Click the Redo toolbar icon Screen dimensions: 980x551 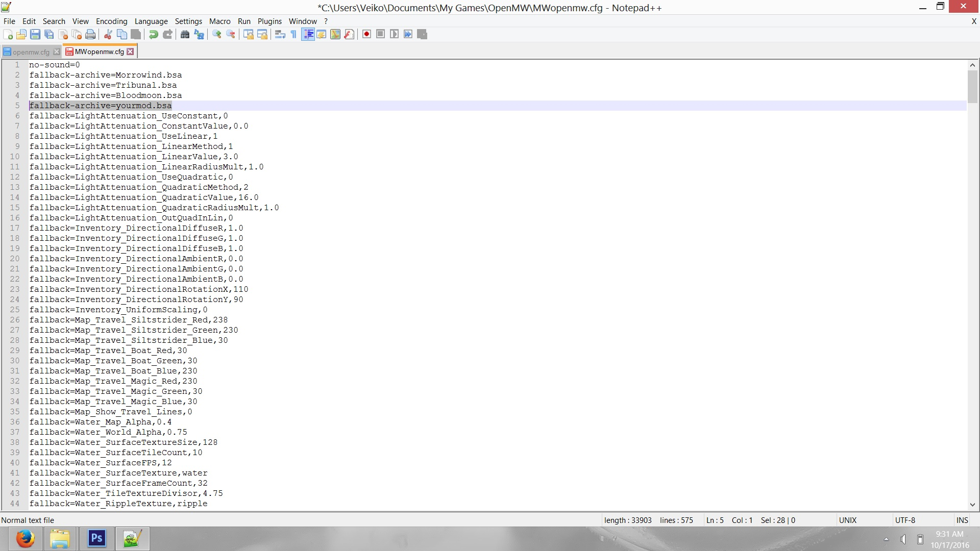click(x=167, y=34)
